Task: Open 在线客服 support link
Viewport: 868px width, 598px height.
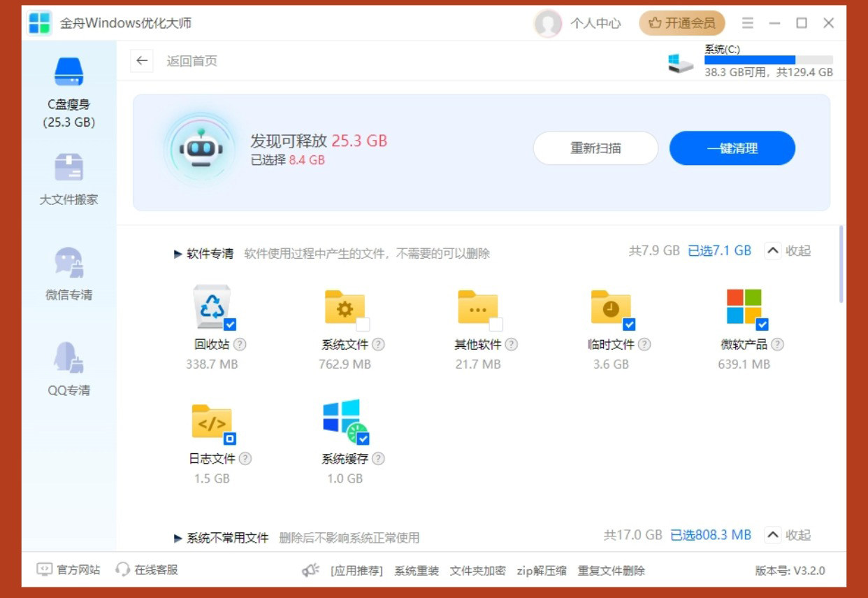Action: [147, 570]
